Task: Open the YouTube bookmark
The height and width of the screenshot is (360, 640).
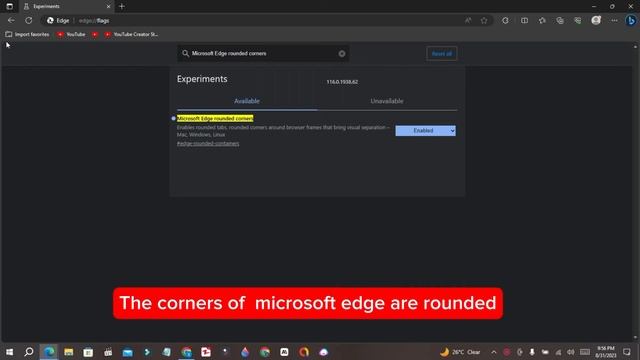Action: point(71,34)
